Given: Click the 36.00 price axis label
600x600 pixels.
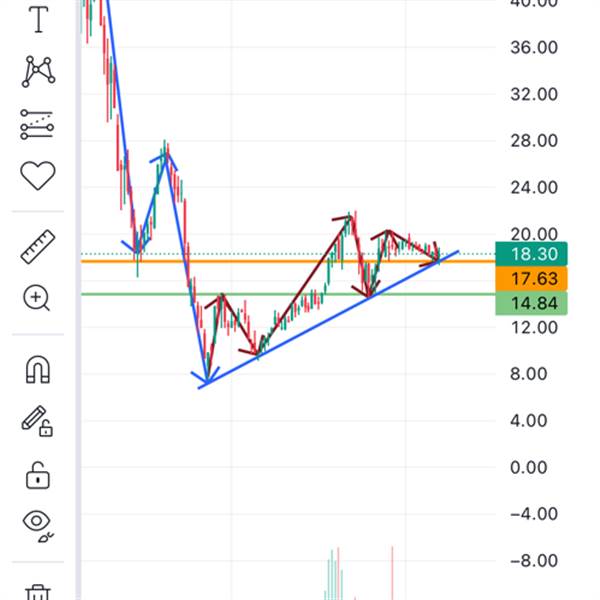Looking at the screenshot, I should [534, 47].
